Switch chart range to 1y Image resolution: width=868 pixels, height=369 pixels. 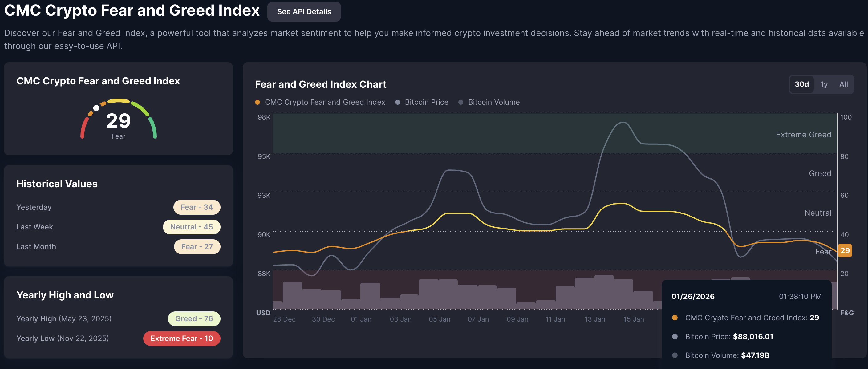(x=824, y=84)
